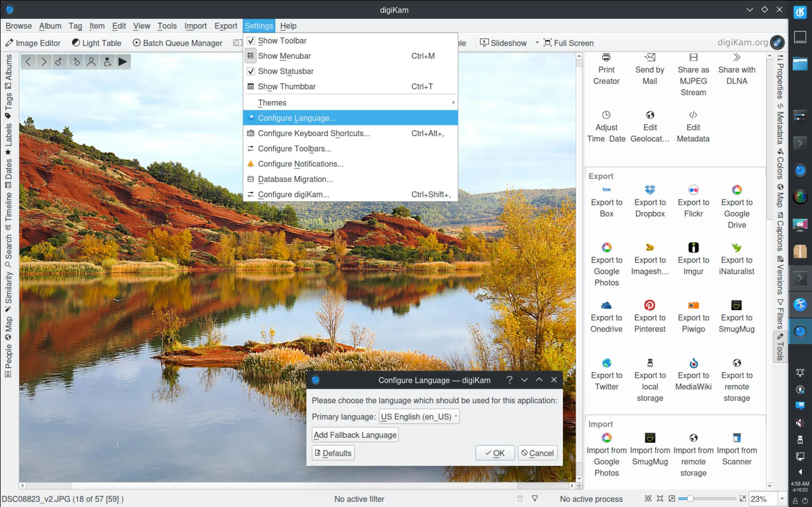This screenshot has width=812, height=507.
Task: Open the Import menu
Action: click(195, 26)
